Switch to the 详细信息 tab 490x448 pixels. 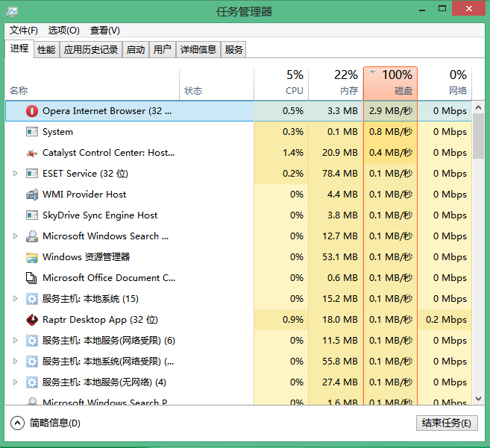[x=198, y=49]
